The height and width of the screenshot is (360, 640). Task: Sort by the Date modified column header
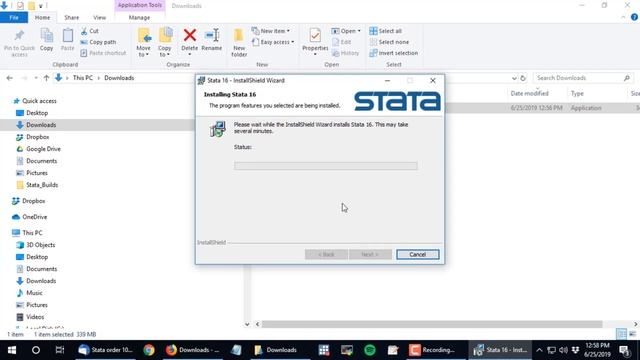529,93
